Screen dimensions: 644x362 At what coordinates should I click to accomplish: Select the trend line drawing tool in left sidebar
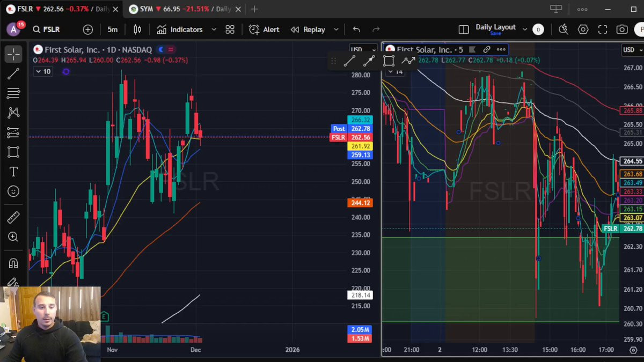pos(13,73)
